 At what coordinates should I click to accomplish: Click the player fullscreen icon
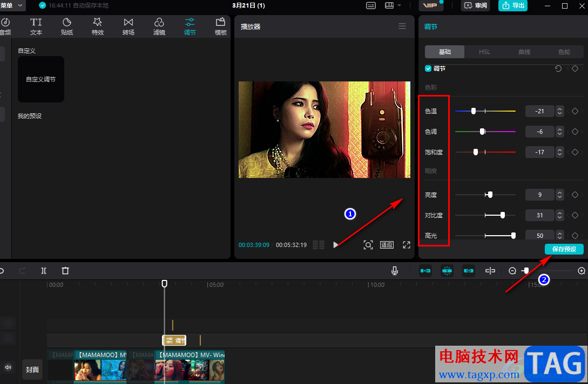407,245
